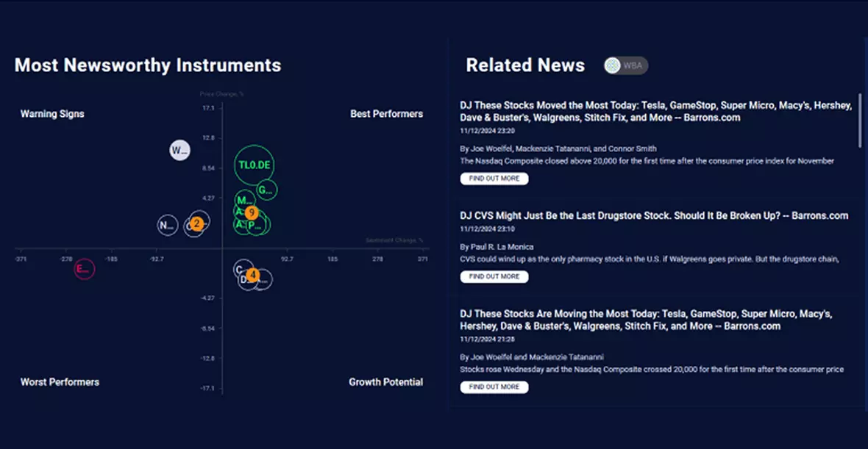Open the CVS Last Drugstore Stock headline
This screenshot has height=449, width=868.
click(x=654, y=216)
